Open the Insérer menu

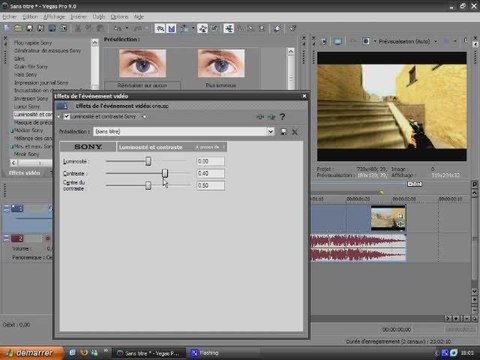point(79,17)
